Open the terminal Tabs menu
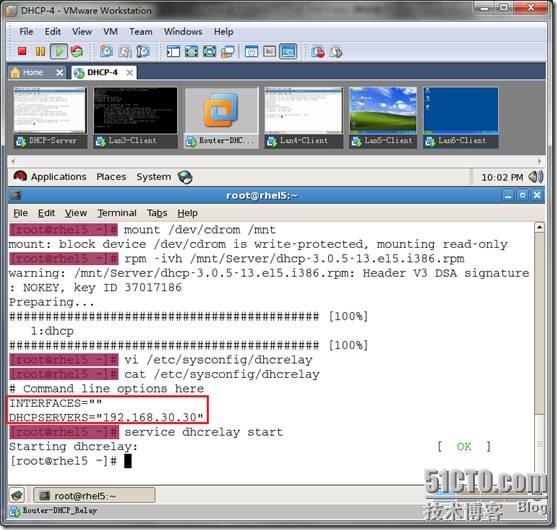This screenshot has width=557, height=530. [x=157, y=213]
